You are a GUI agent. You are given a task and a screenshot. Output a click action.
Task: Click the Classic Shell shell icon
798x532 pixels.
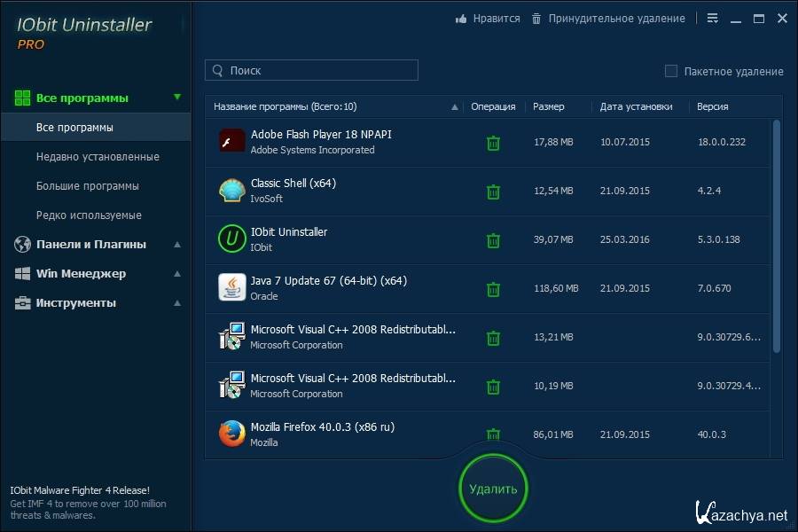[x=231, y=191]
